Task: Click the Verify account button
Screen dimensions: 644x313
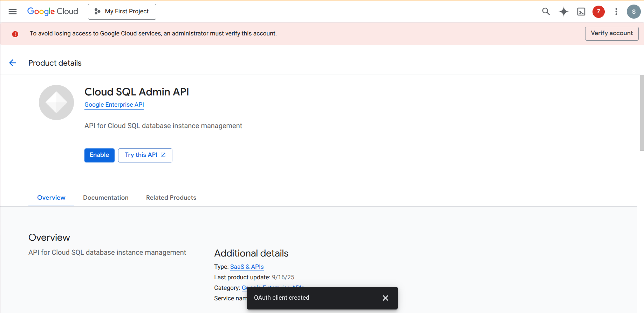Action: coord(612,33)
